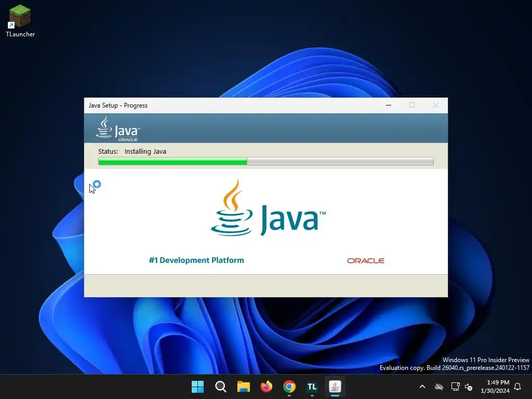Open the OneDrive tray icon
The height and width of the screenshot is (399, 532).
coord(439,387)
